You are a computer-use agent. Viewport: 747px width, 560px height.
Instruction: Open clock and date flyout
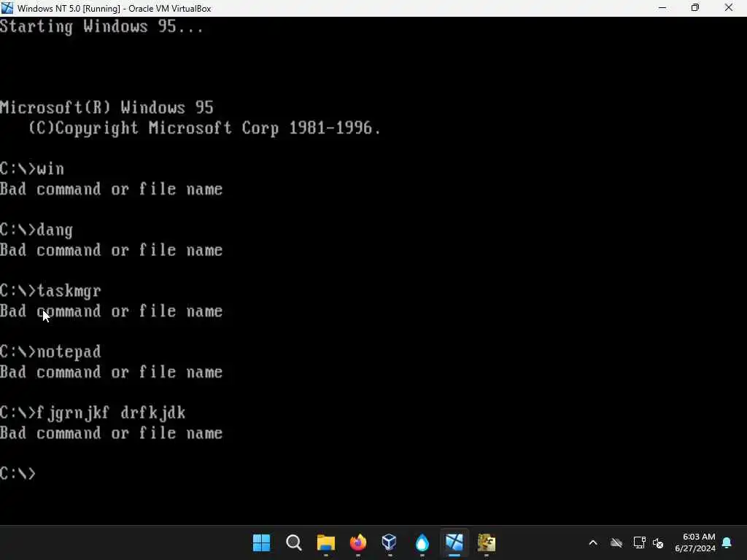695,542
